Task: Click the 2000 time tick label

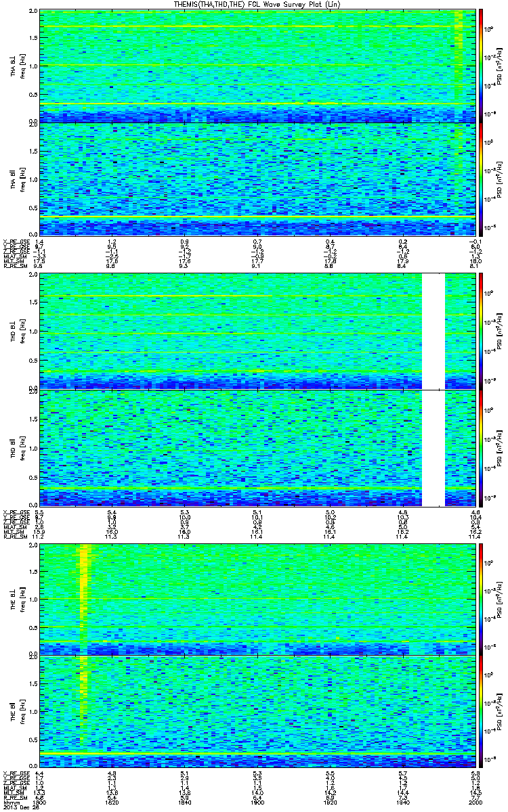Action: pos(475,801)
